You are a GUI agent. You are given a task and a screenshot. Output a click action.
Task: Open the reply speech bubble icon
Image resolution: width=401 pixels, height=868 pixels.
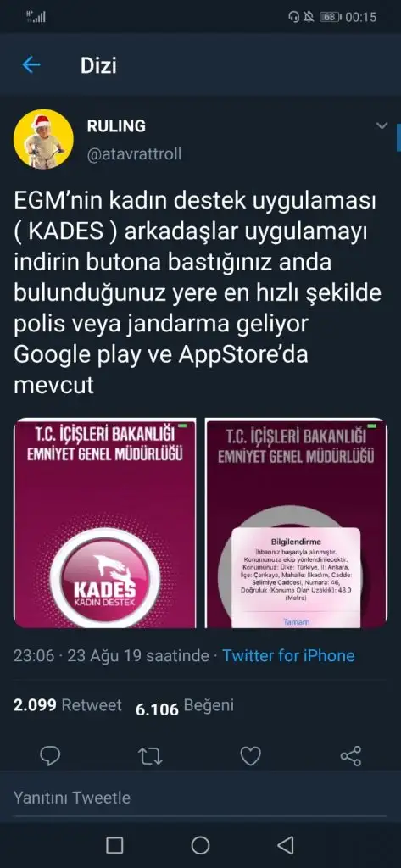tap(50, 755)
